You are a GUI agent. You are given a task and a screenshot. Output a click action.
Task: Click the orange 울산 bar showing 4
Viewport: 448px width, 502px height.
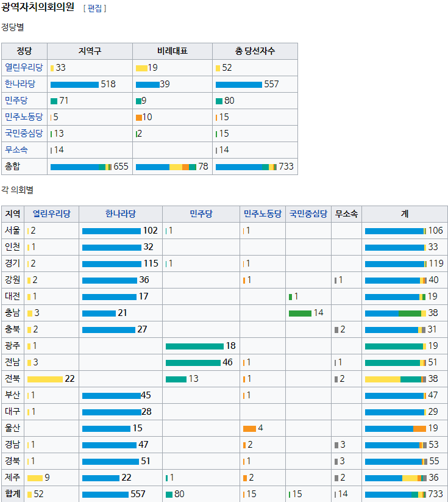coord(249,428)
